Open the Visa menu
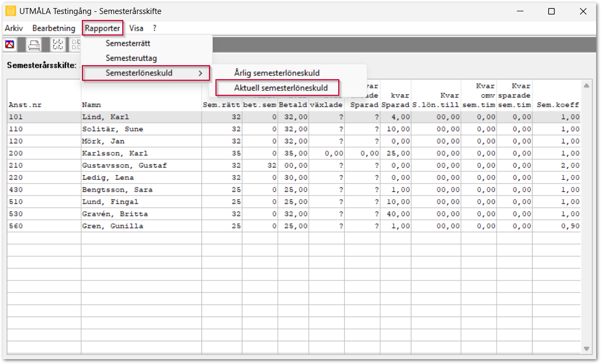 click(136, 28)
